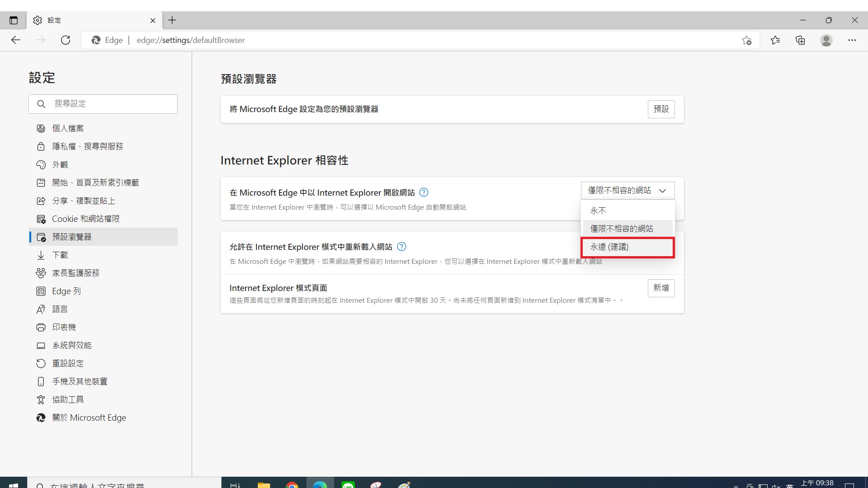The image size is (868, 488).
Task: Click the share icon for 分享、複製並貼上
Action: [41, 201]
